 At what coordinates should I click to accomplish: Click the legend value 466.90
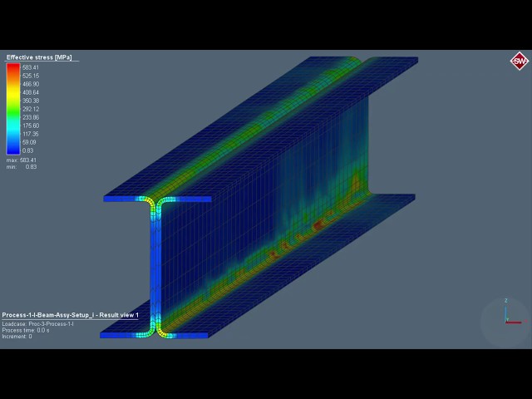[x=31, y=84]
